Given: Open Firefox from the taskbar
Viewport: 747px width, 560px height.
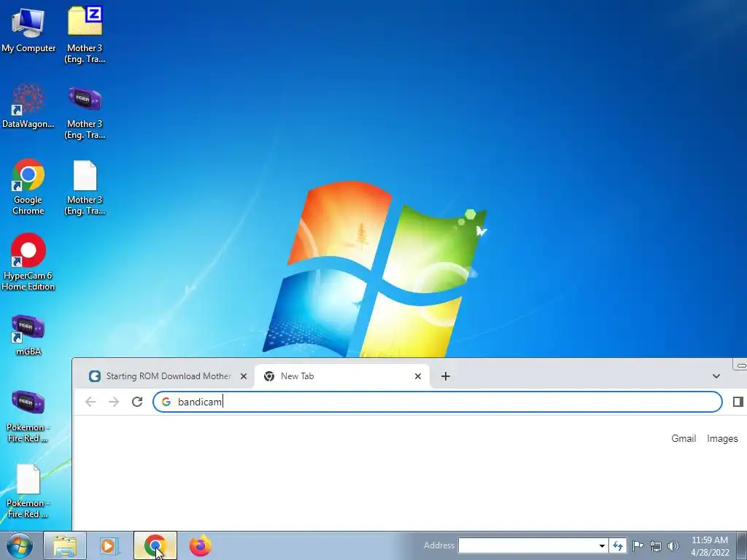Looking at the screenshot, I should click(200, 545).
